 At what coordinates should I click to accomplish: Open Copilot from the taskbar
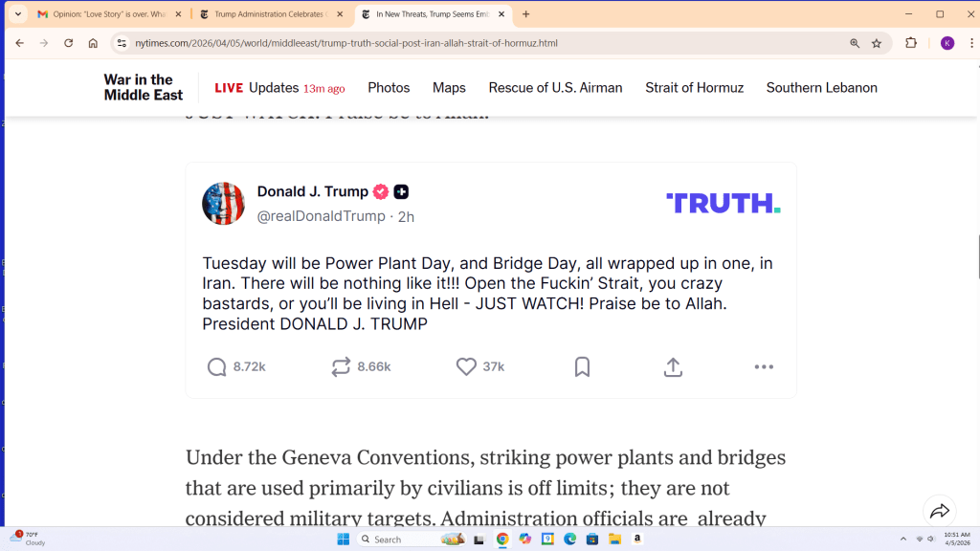(x=525, y=539)
